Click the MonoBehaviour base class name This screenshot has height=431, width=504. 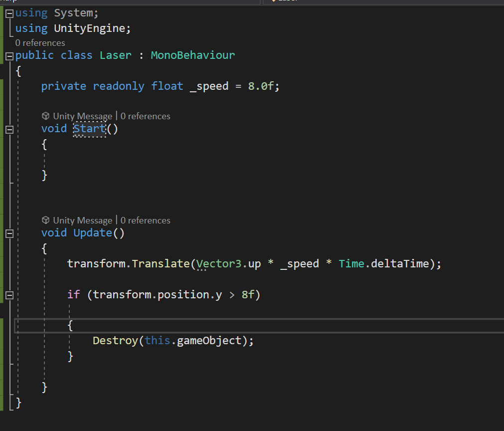click(192, 55)
